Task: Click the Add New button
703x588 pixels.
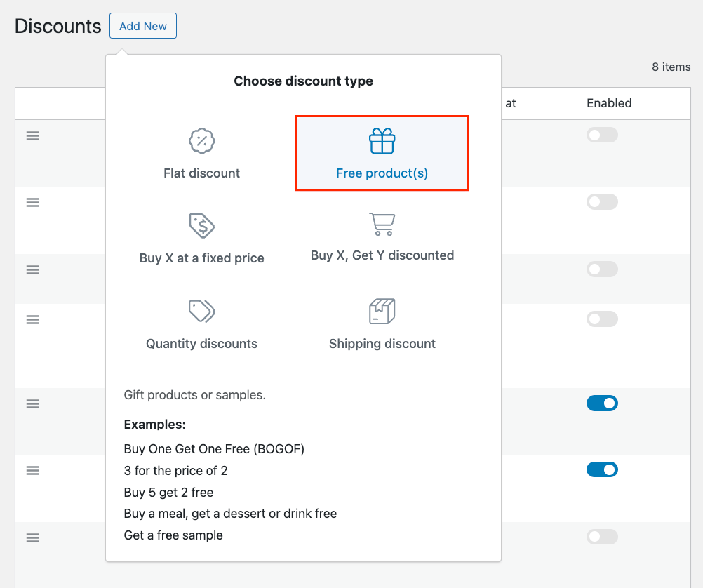Action: pos(143,26)
